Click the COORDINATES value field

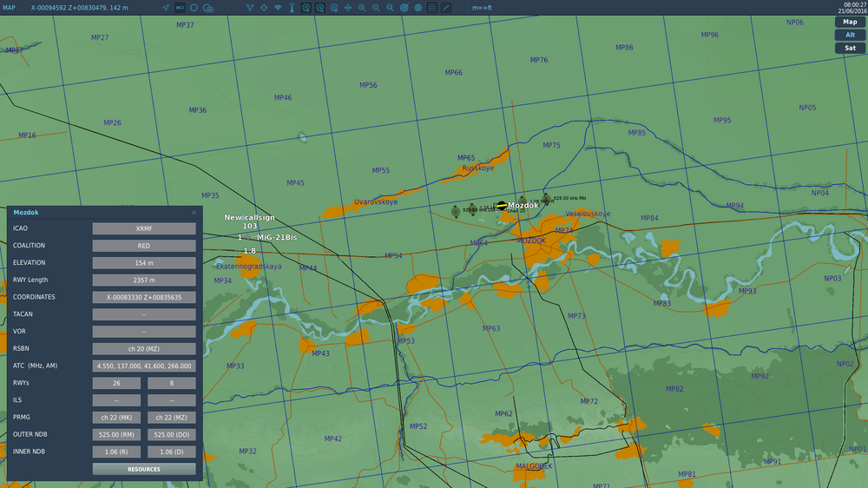point(144,297)
